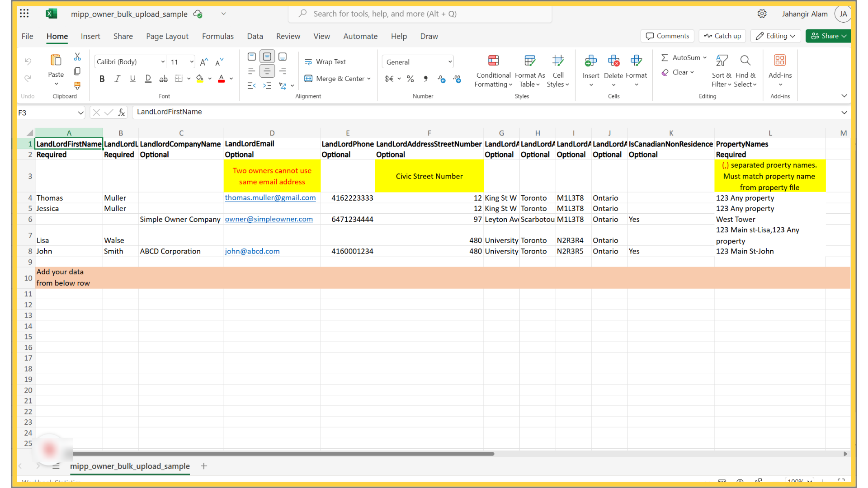This screenshot has height=488, width=868.
Task: Open the Editing mode dropdown
Action: click(776, 36)
